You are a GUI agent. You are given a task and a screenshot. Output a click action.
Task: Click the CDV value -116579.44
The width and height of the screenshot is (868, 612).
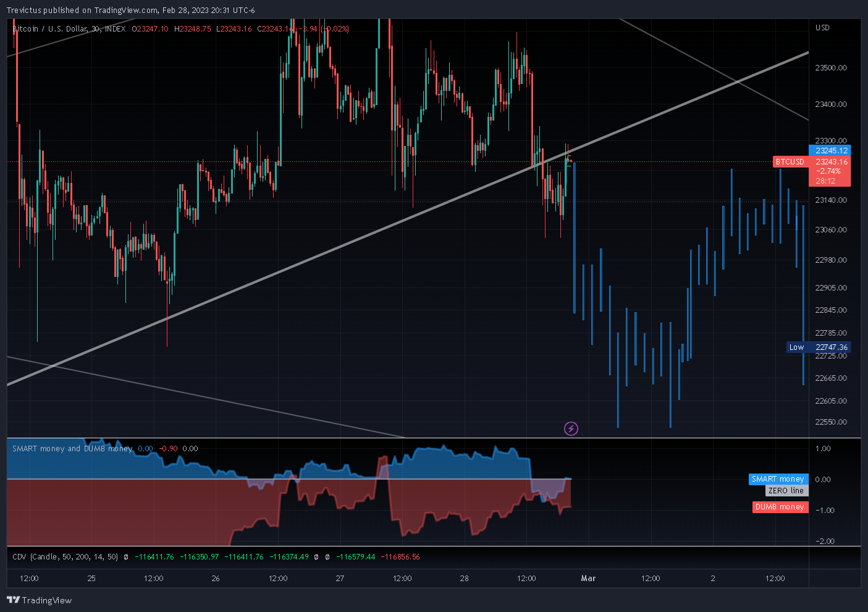click(x=355, y=557)
